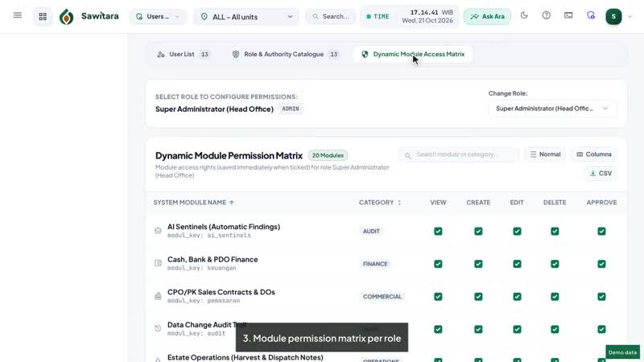Click the TIME status indicator

tap(378, 16)
